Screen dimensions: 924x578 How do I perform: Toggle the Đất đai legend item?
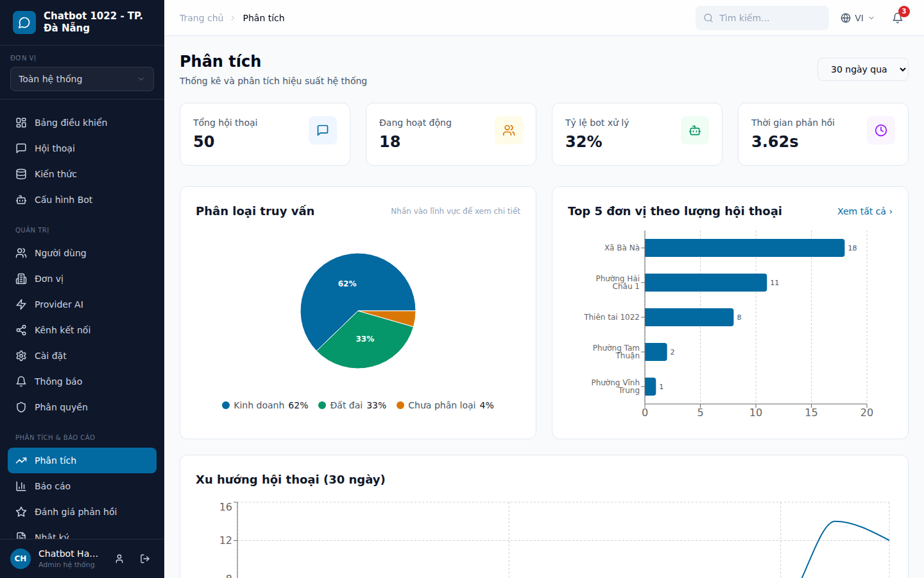click(x=352, y=405)
